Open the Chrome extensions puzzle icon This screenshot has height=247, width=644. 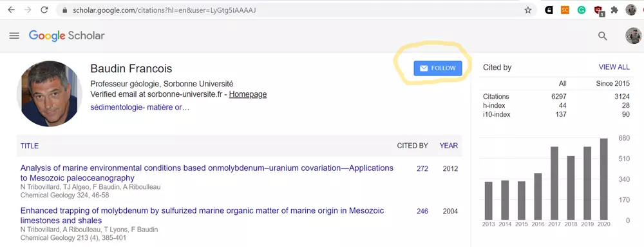[x=614, y=10]
